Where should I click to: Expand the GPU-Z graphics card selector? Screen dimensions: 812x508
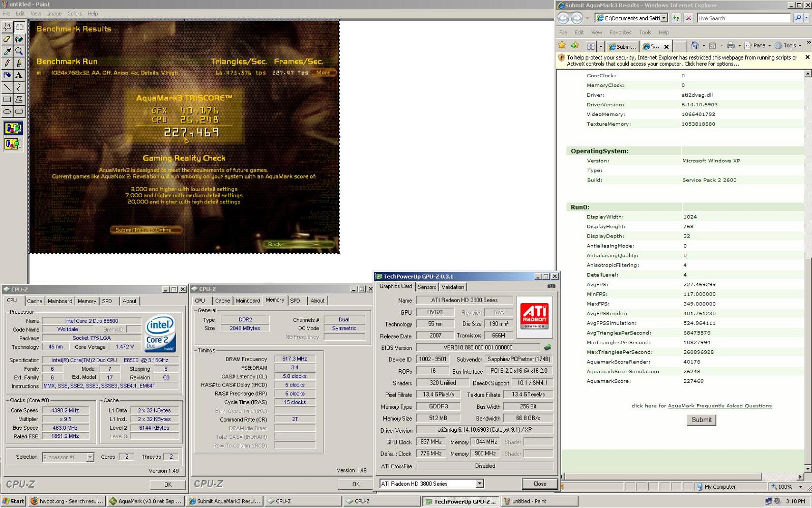(479, 484)
